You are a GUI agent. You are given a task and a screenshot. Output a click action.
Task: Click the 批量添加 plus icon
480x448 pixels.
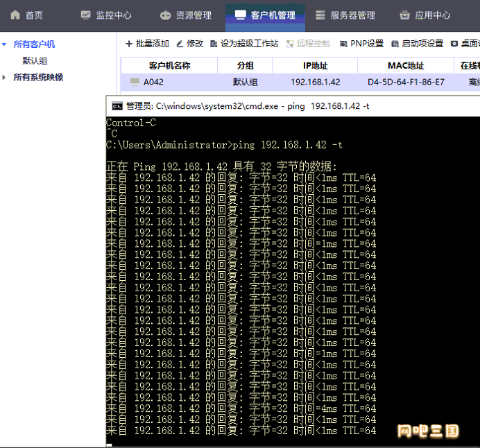pos(129,44)
